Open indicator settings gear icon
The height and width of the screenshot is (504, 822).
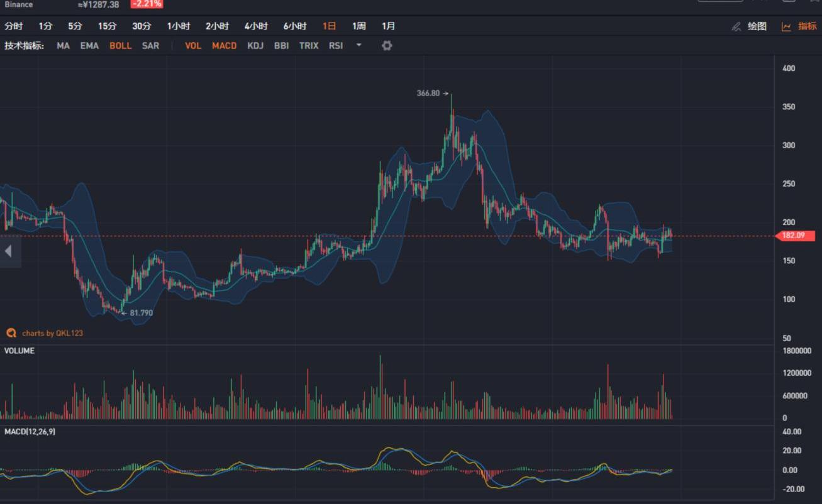pyautogui.click(x=387, y=45)
